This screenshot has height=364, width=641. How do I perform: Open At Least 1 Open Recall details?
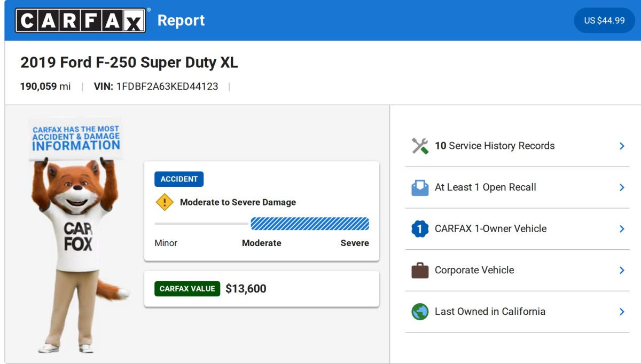tap(517, 187)
